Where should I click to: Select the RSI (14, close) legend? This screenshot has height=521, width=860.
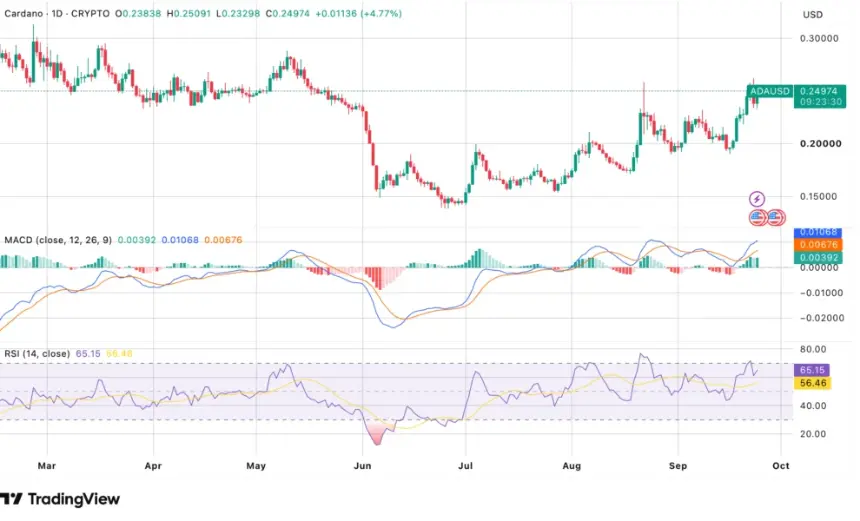click(x=37, y=354)
